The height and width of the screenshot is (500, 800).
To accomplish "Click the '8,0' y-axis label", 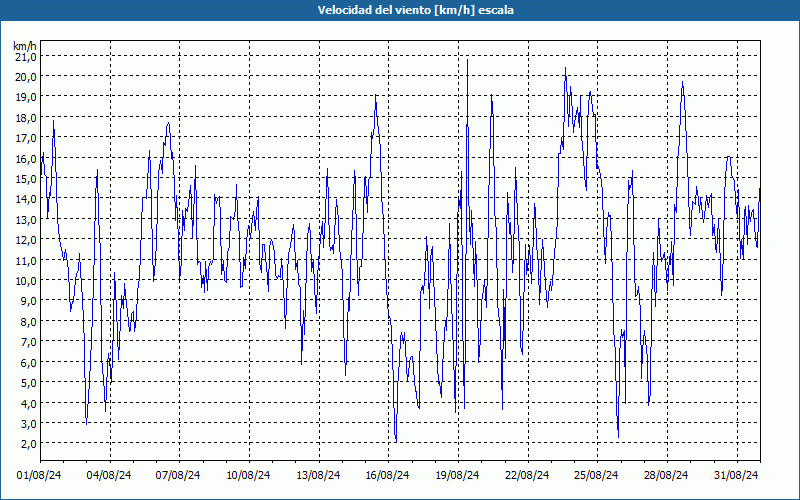I will pyautogui.click(x=29, y=322).
